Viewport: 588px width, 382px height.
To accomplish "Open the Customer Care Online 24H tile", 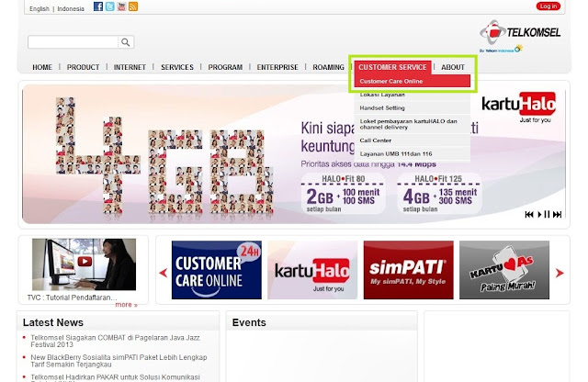I will point(217,270).
